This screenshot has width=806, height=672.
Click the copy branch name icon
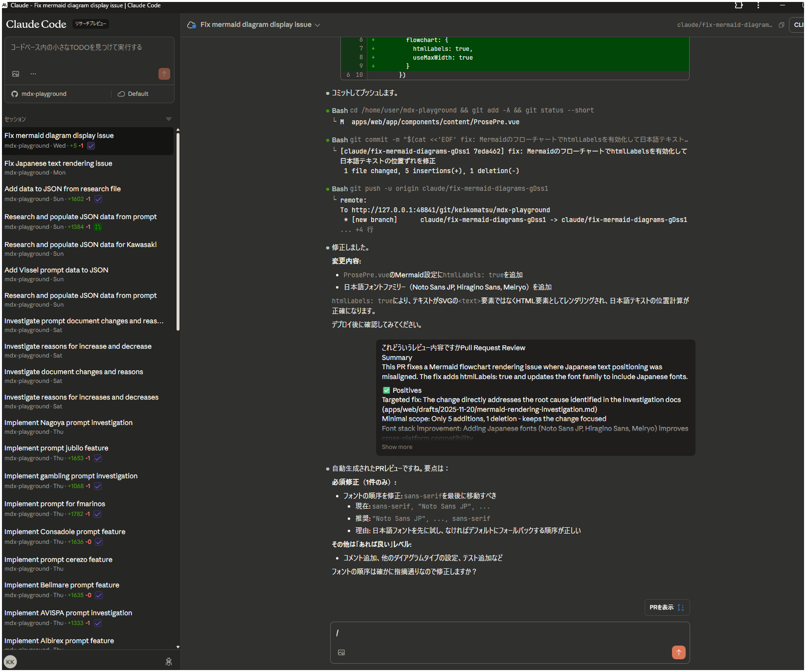click(782, 25)
